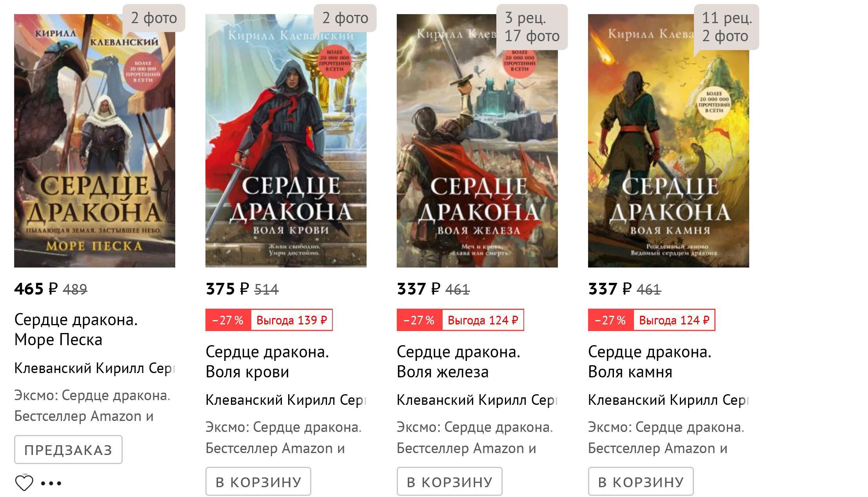Open the three-dots menu under Море Песка

tap(51, 483)
